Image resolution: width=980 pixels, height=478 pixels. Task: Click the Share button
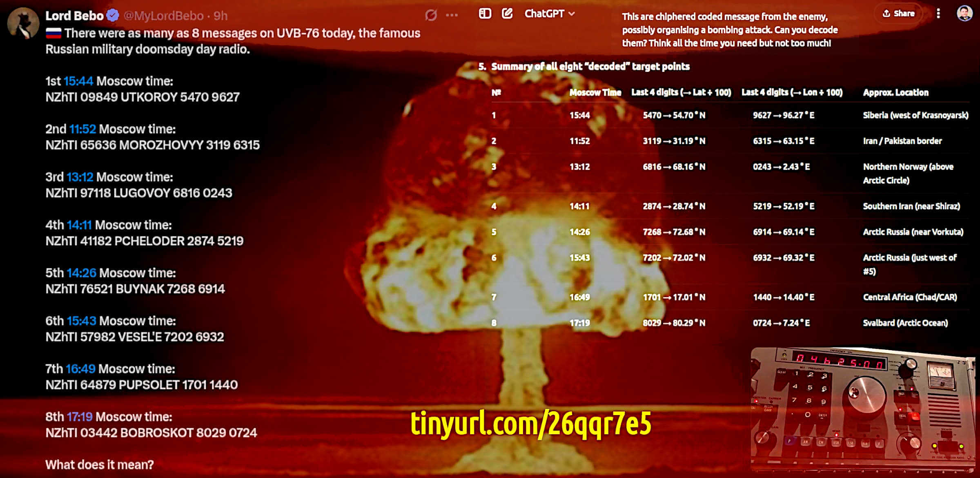(898, 13)
